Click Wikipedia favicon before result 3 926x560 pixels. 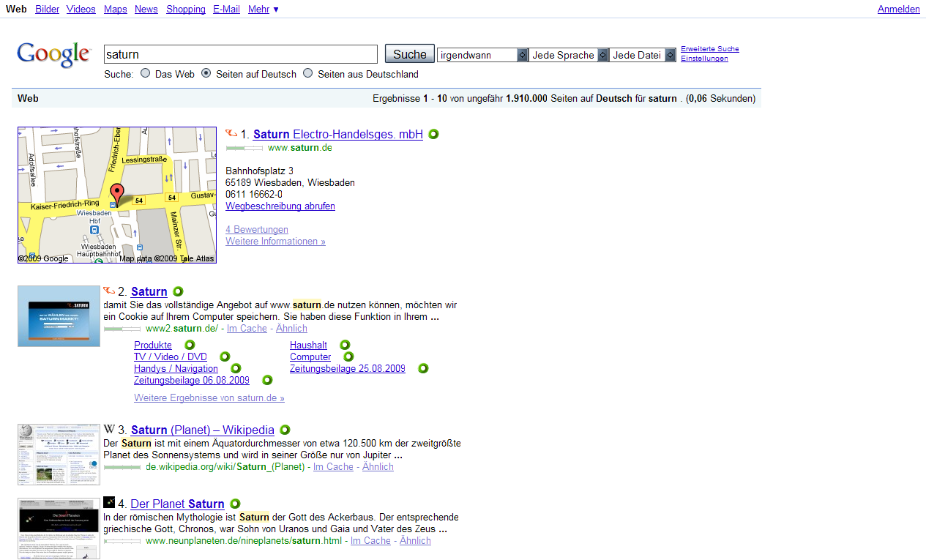point(109,430)
